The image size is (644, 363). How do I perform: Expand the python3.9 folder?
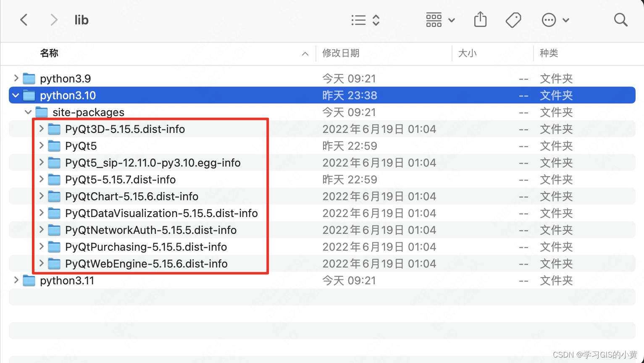[x=16, y=78]
